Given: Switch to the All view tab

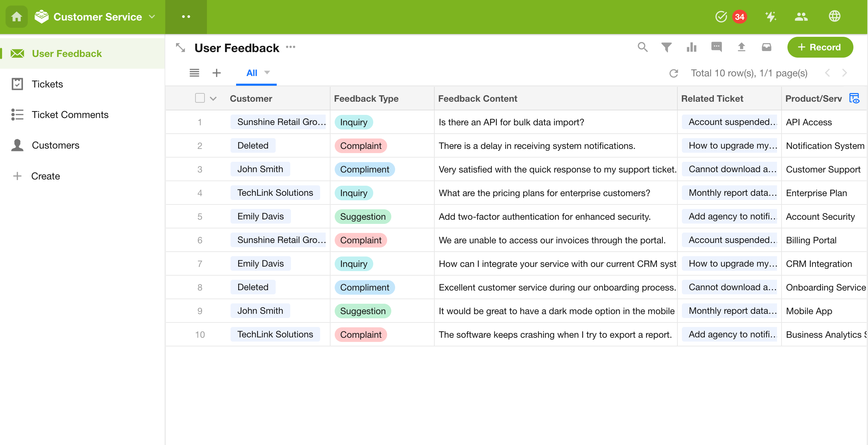Looking at the screenshot, I should pos(252,73).
